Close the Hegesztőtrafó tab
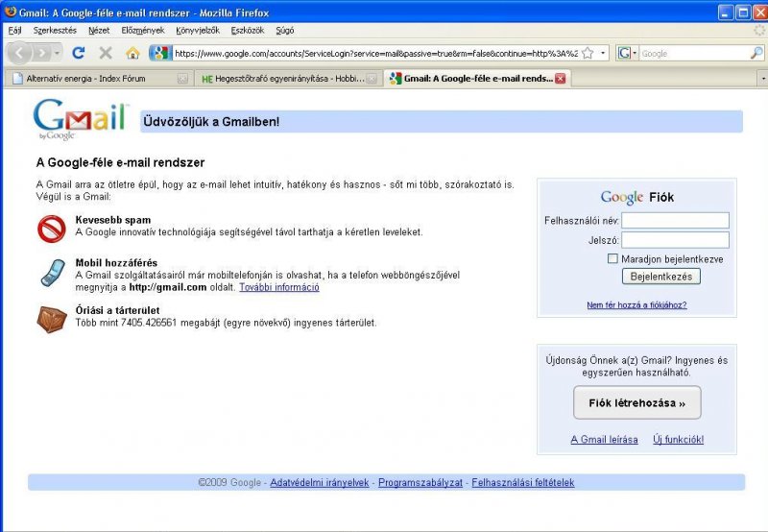Image resolution: width=768 pixels, height=532 pixels. click(x=372, y=79)
